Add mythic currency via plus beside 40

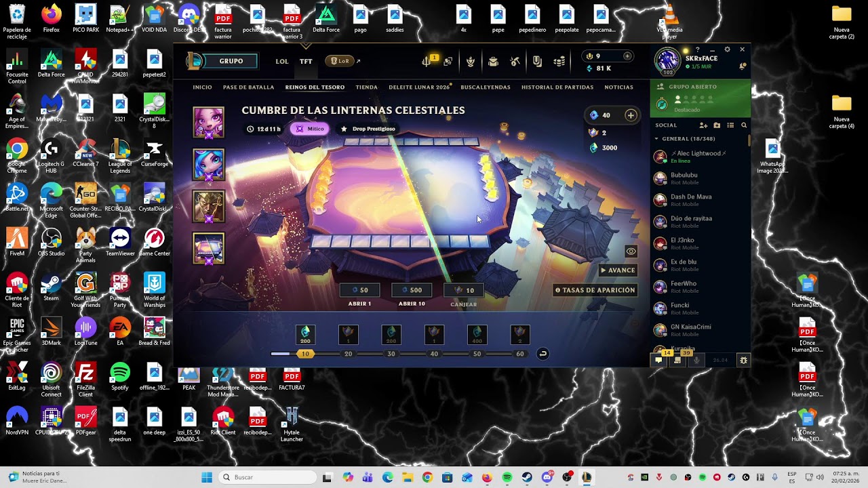pos(631,115)
